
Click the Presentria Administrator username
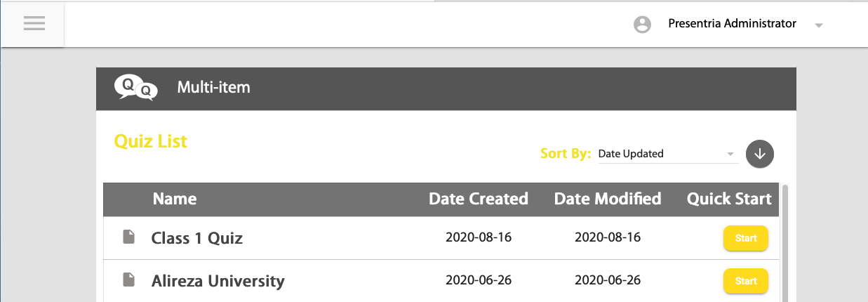tap(733, 24)
